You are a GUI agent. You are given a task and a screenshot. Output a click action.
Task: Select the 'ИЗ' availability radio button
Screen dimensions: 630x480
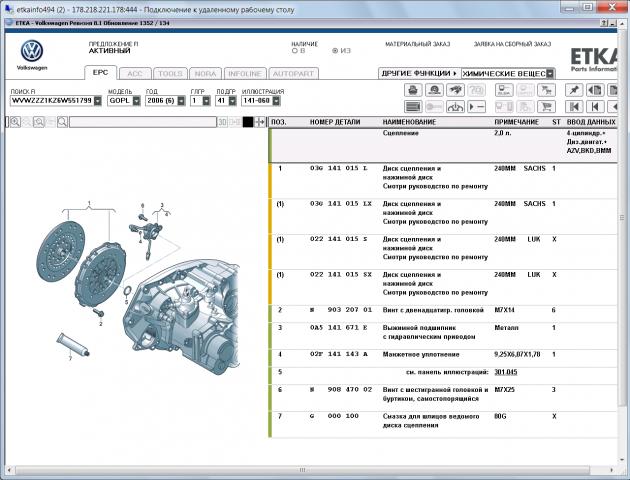335,51
